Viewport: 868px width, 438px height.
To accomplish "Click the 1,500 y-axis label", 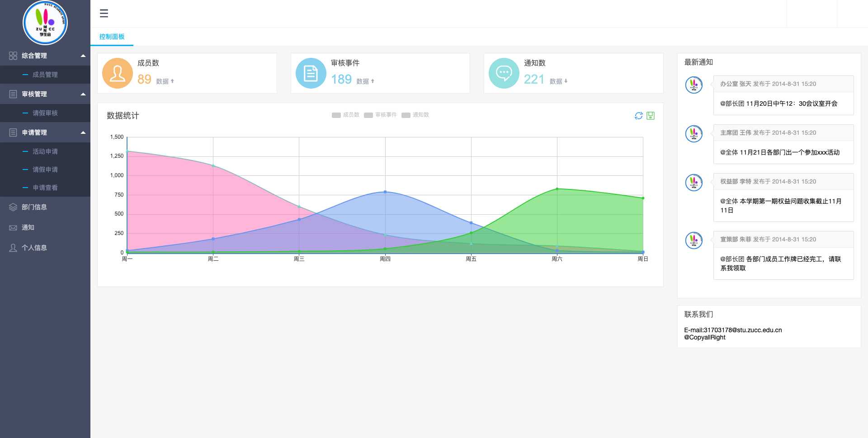I will click(x=117, y=137).
